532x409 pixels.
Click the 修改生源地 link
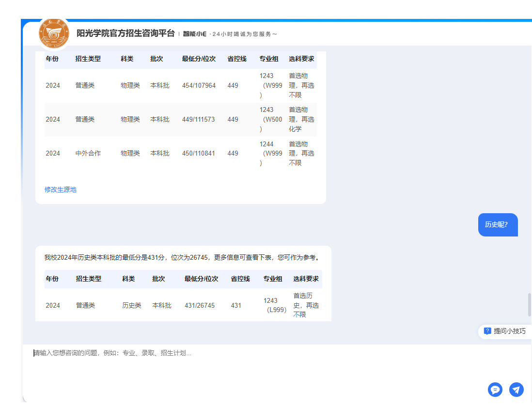(x=61, y=189)
